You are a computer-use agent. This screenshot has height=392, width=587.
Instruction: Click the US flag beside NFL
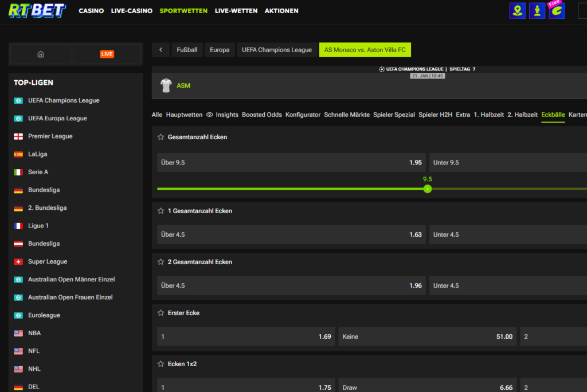coord(18,351)
